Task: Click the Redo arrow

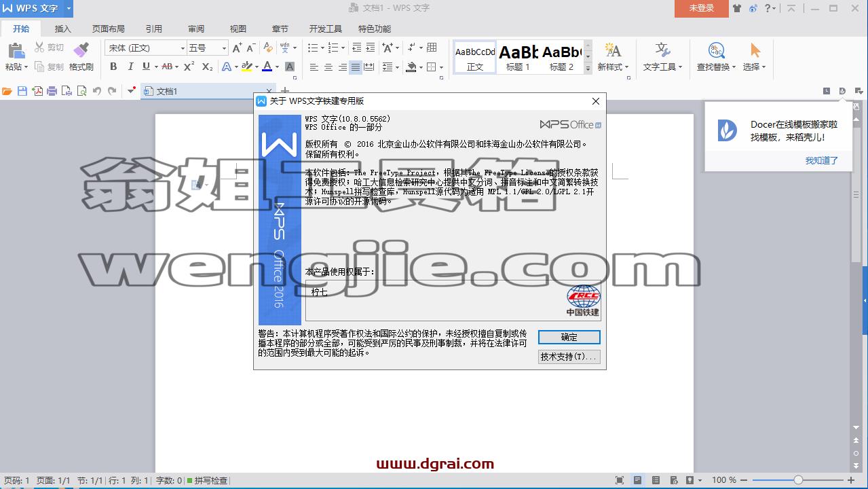Action: click(x=111, y=91)
